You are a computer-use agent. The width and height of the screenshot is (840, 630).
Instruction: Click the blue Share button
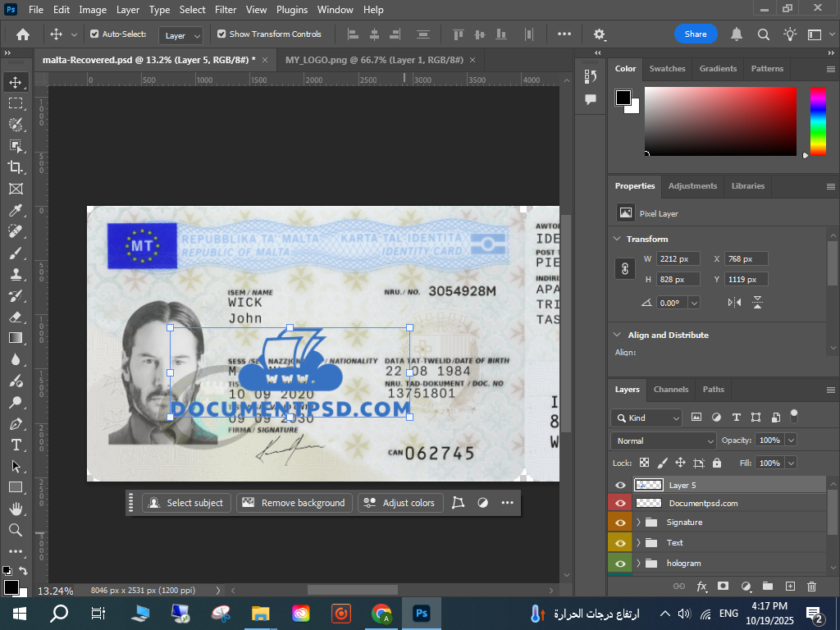click(x=696, y=34)
